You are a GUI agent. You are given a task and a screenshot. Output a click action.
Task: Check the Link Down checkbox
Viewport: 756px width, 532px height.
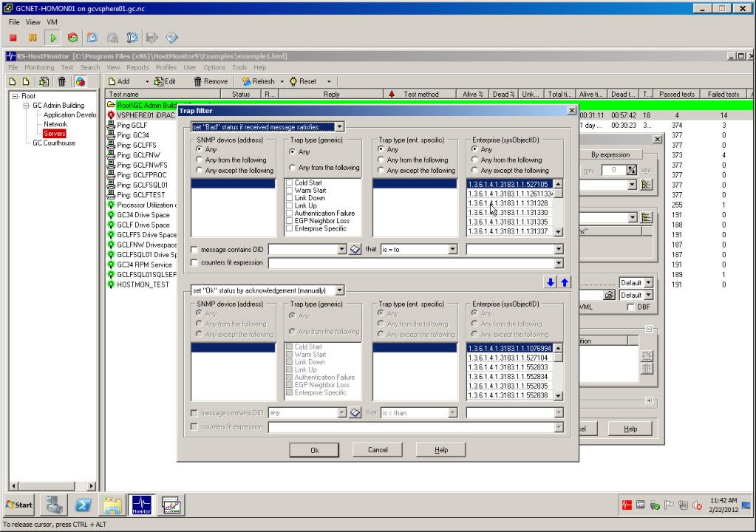coord(289,198)
